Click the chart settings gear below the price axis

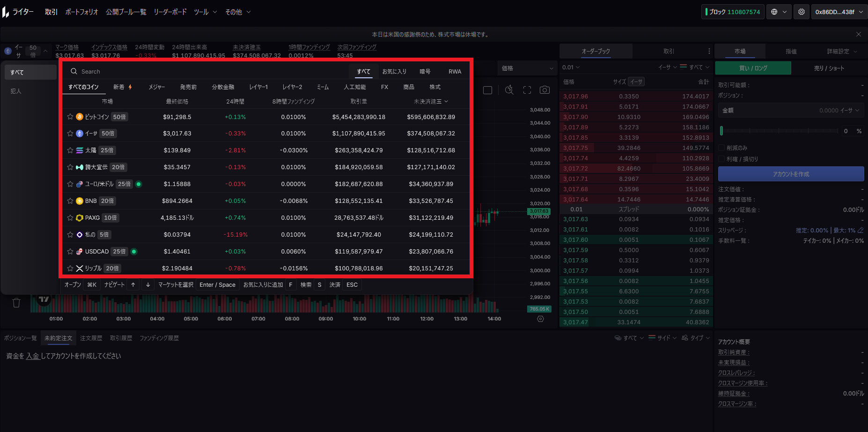click(540, 319)
